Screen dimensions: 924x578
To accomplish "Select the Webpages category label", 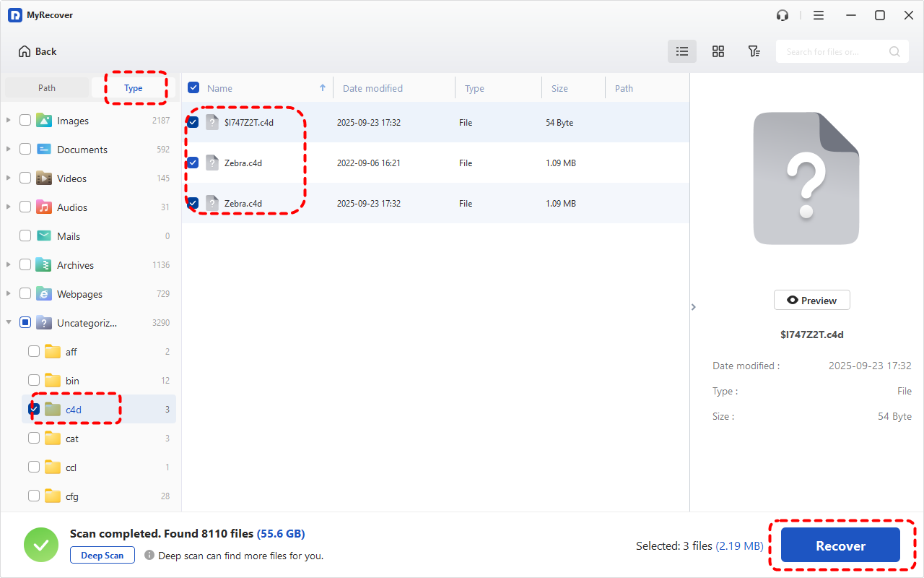I will pos(79,294).
